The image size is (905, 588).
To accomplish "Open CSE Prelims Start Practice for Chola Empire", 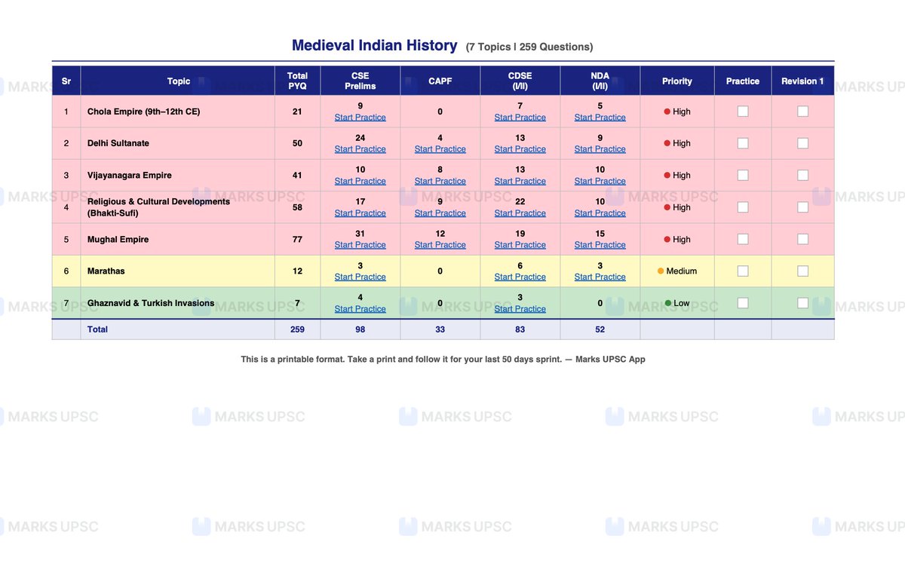I will tap(360, 118).
